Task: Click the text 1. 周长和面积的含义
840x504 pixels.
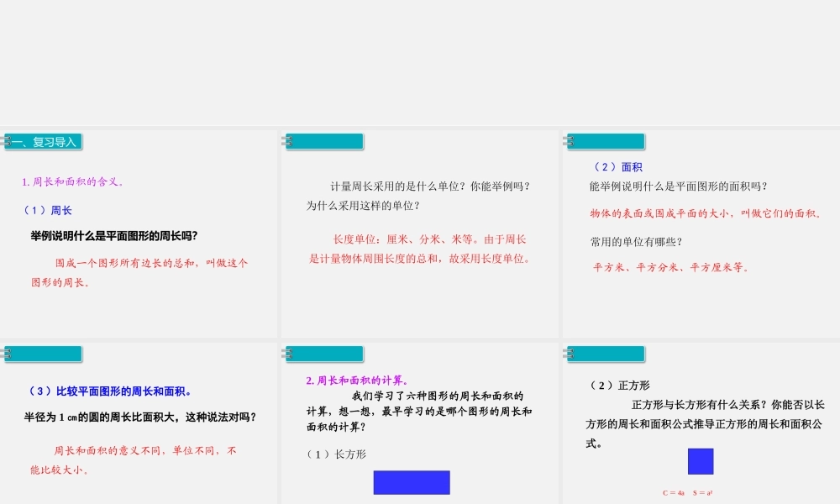Action: click(71, 182)
